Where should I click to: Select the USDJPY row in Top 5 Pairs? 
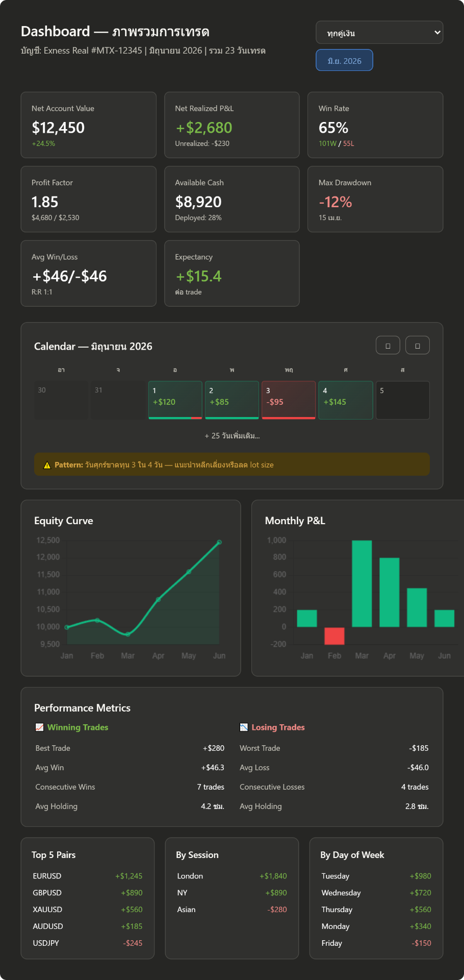click(x=88, y=943)
